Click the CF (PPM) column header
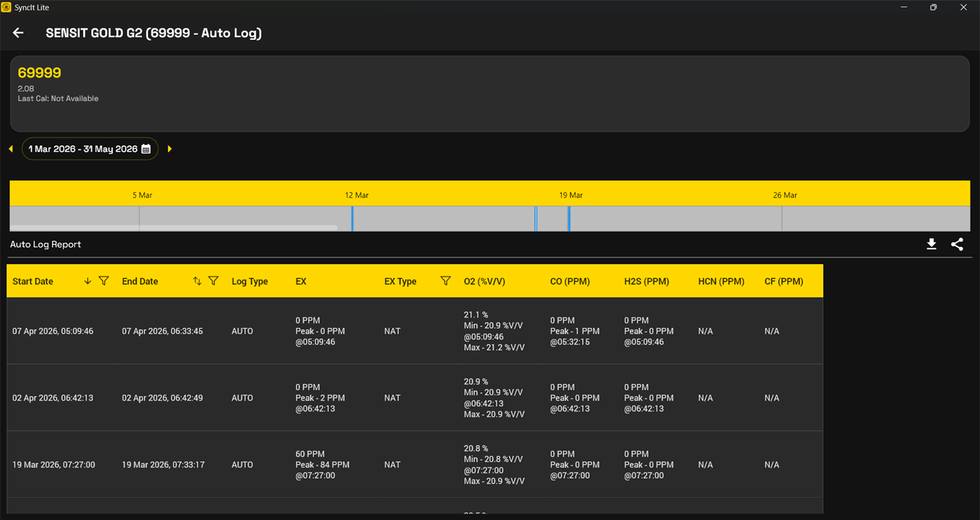 (784, 281)
